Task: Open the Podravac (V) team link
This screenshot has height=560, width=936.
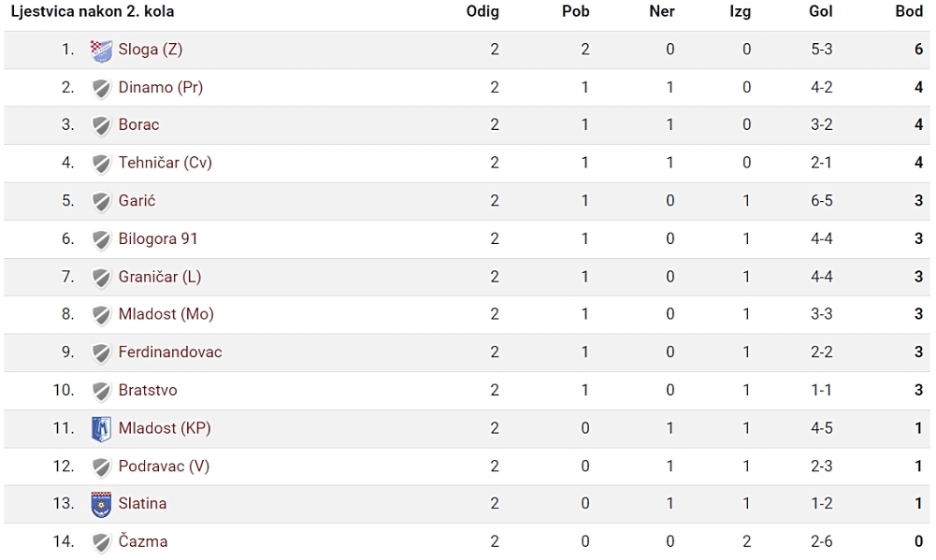Action: click(165, 467)
